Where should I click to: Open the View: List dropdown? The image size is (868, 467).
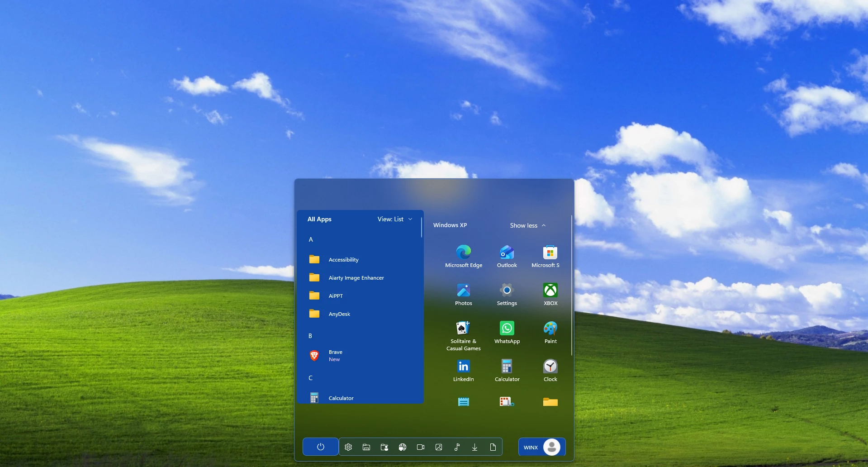395,219
